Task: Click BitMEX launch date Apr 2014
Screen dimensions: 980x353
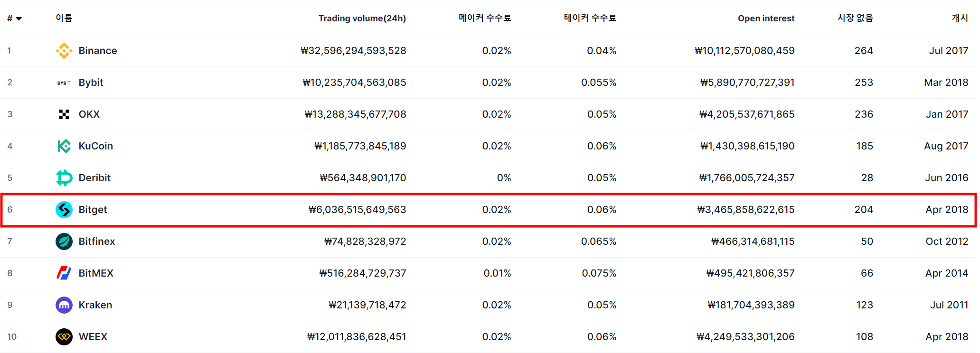Action: click(x=947, y=273)
